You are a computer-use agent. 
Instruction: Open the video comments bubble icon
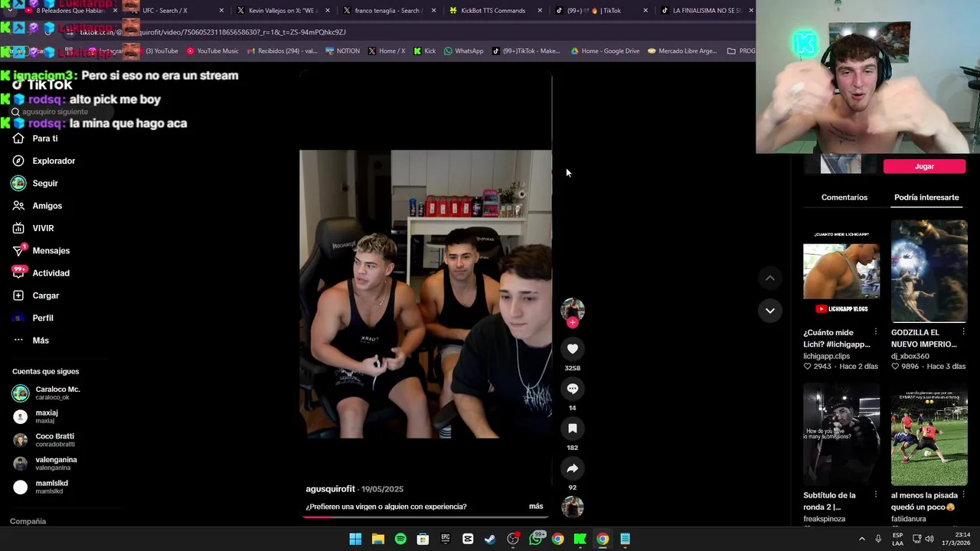[x=572, y=388]
